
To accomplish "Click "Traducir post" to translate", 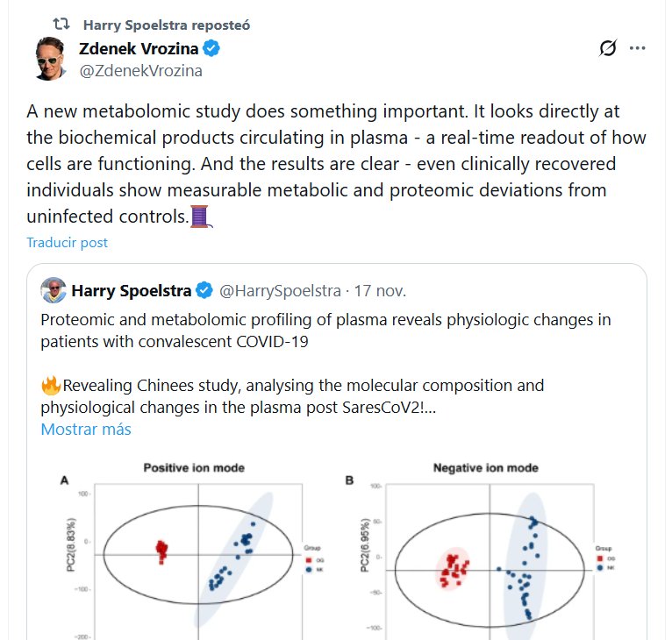I will (x=67, y=242).
